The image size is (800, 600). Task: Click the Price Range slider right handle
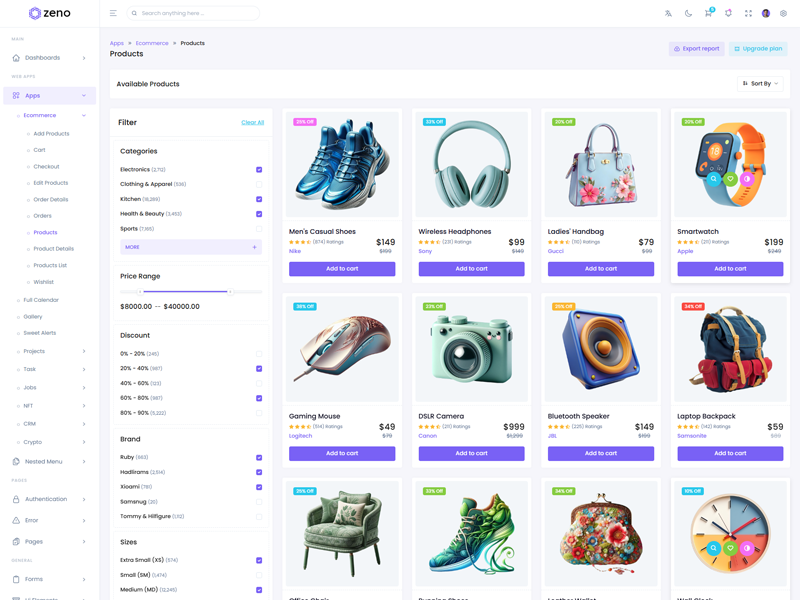click(x=231, y=292)
